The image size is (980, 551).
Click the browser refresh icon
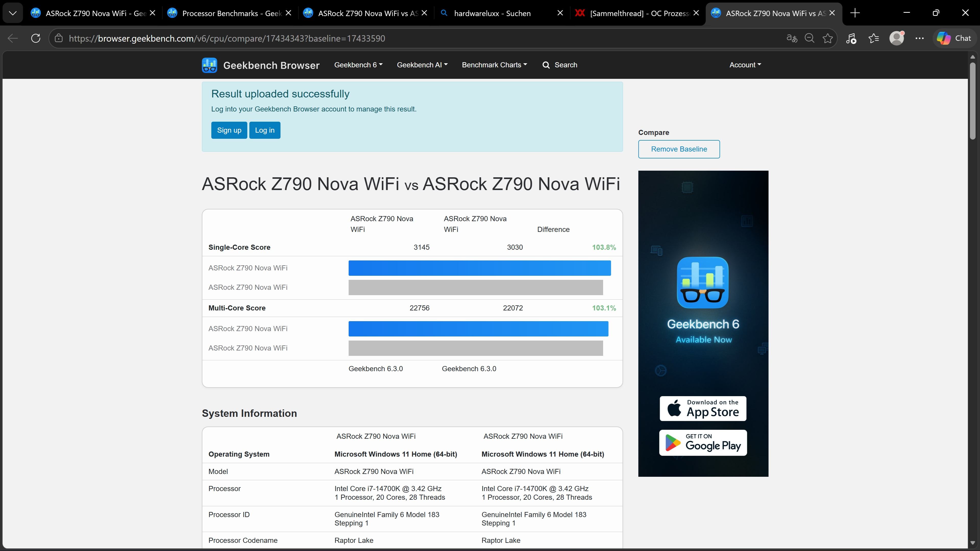click(x=36, y=39)
